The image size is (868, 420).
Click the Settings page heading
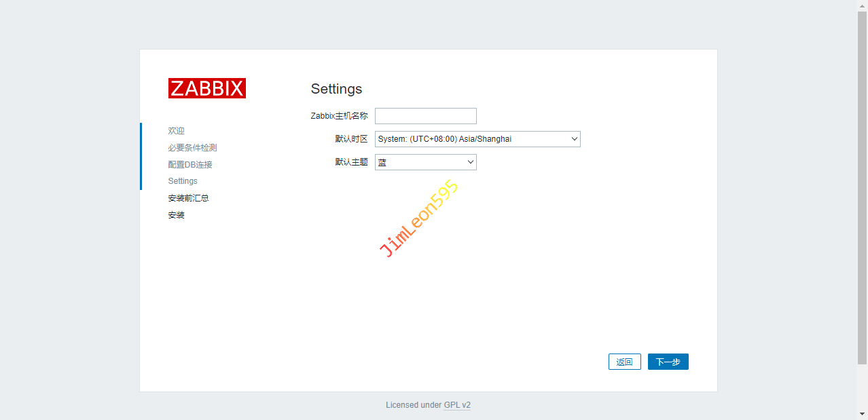coord(336,89)
